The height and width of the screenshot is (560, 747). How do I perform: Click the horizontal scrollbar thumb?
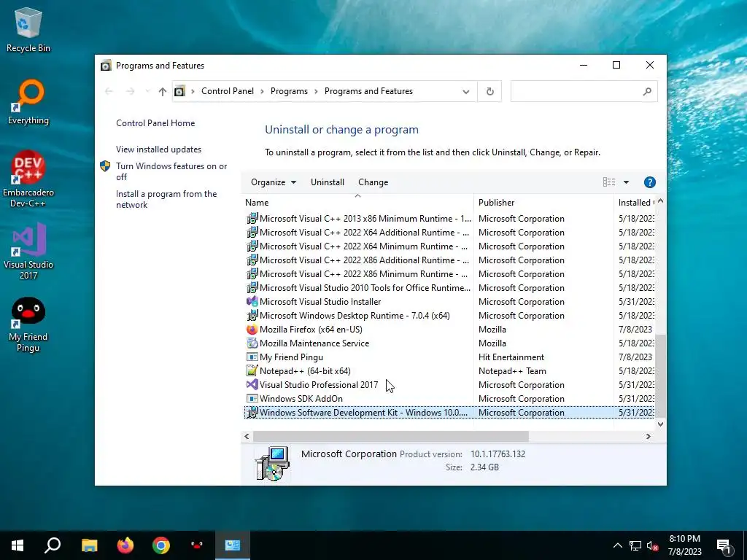point(391,436)
